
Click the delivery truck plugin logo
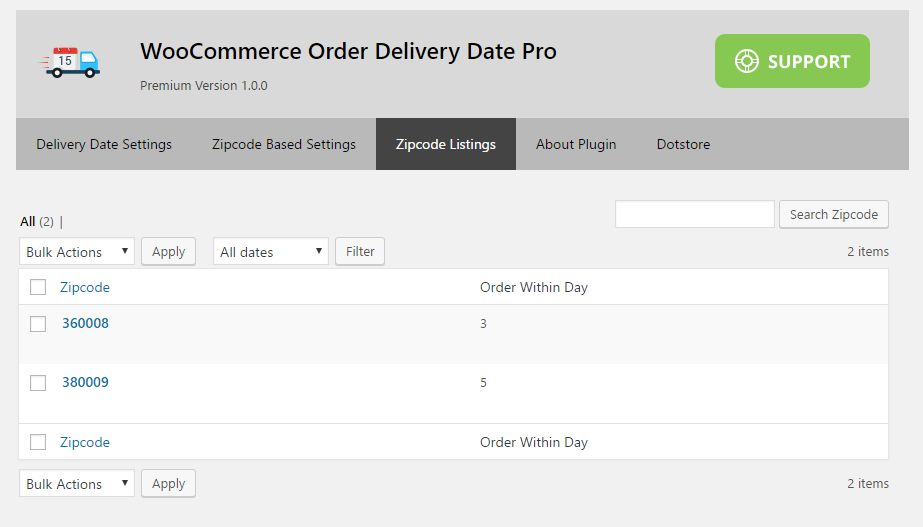coord(72,62)
